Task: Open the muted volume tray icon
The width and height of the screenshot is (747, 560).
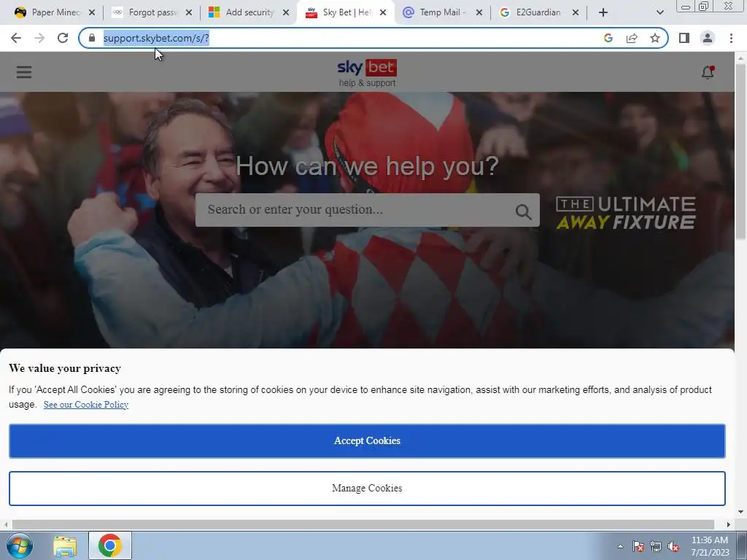Action: 673,546
